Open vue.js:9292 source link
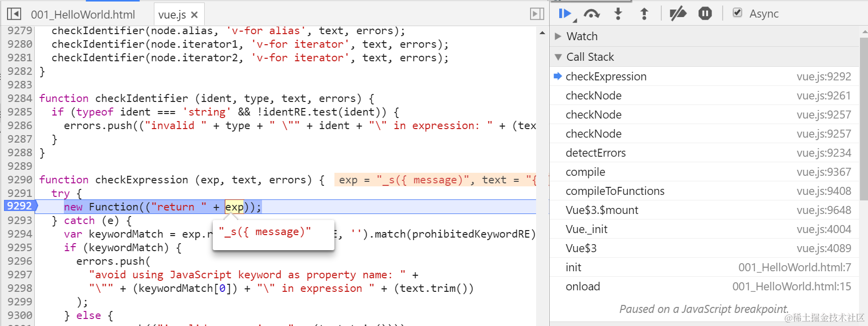This screenshot has width=868, height=326. coord(824,76)
